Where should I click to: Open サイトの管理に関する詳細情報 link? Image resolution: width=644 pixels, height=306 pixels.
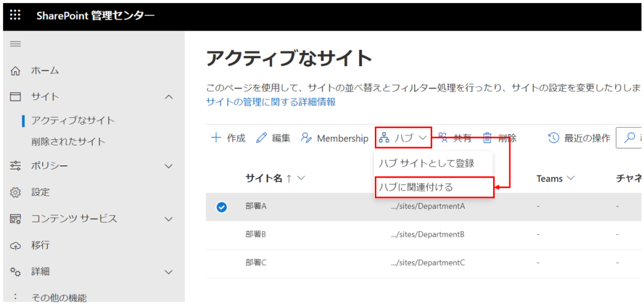point(271,101)
